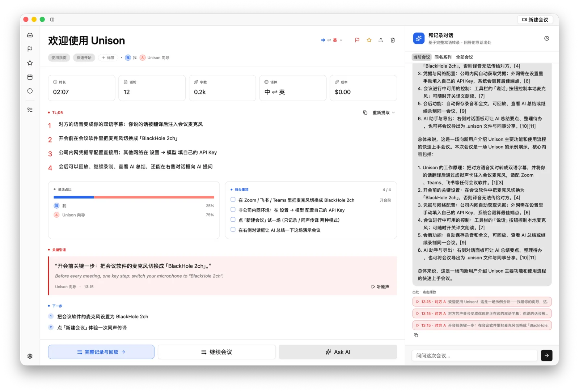Focus the 问问这次会议 input field
The width and height of the screenshot is (579, 392).
coord(474,355)
